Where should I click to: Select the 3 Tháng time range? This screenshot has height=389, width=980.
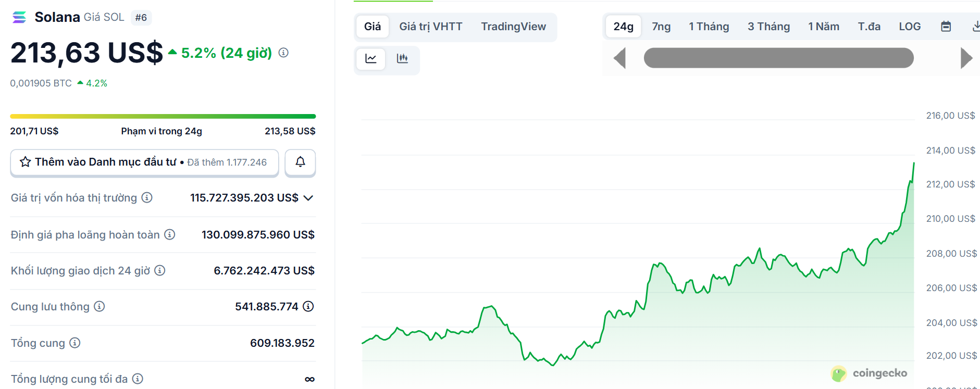pyautogui.click(x=768, y=27)
